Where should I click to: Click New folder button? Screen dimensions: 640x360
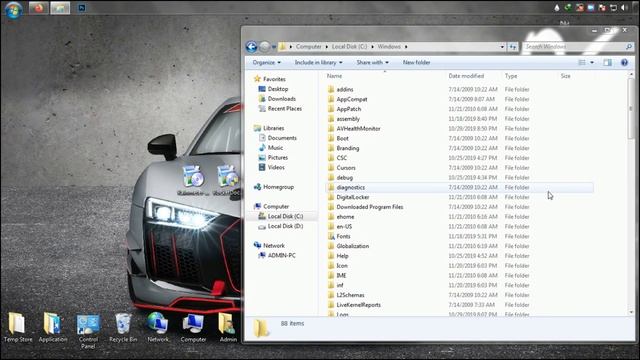[416, 62]
